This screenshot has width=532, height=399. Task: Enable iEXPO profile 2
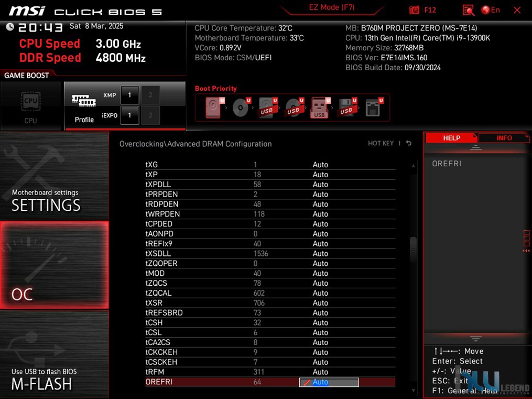click(x=150, y=115)
